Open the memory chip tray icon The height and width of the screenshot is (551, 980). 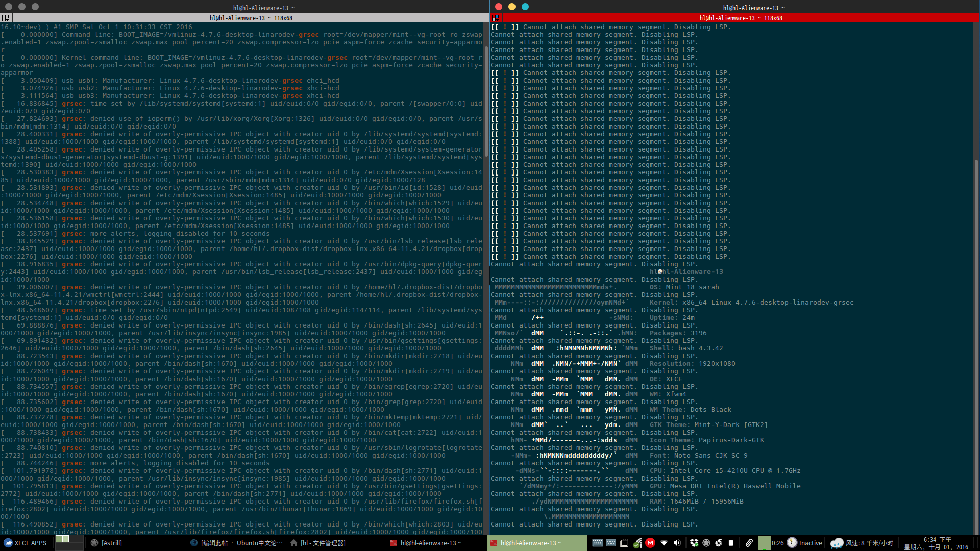[x=624, y=543]
